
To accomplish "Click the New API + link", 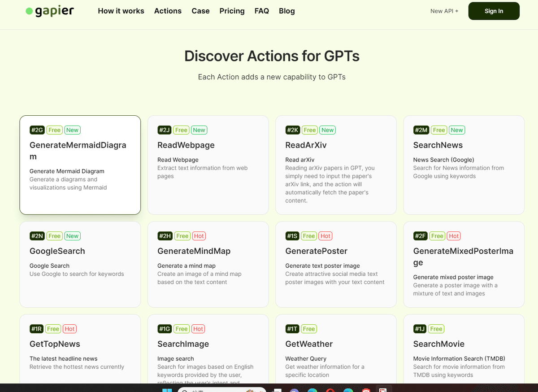I will tap(444, 11).
